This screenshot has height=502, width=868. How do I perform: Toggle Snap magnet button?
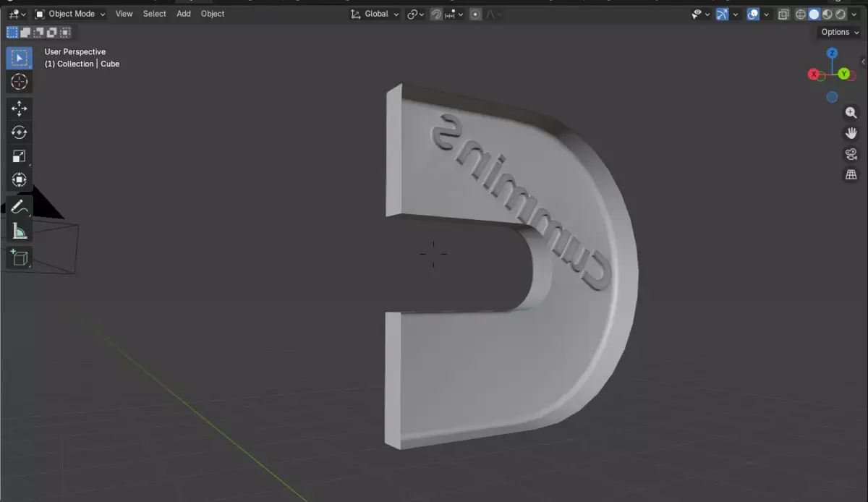(x=436, y=14)
